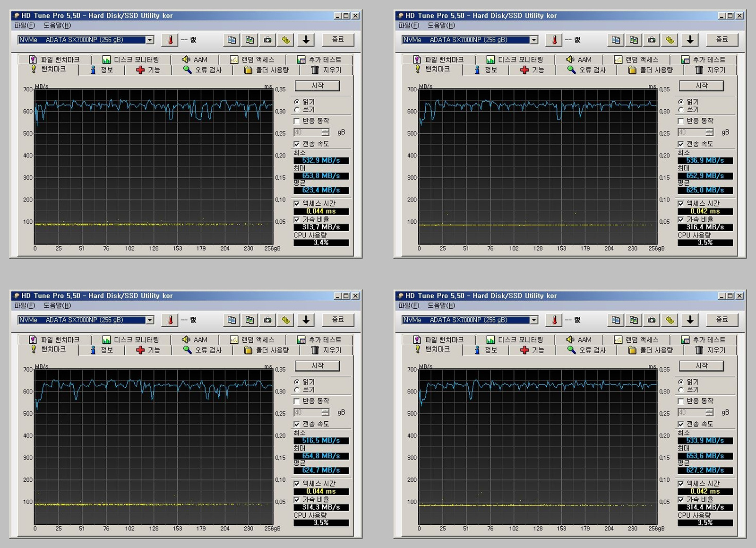
Task: Click the thermometer temperature icon
Action: click(x=170, y=40)
